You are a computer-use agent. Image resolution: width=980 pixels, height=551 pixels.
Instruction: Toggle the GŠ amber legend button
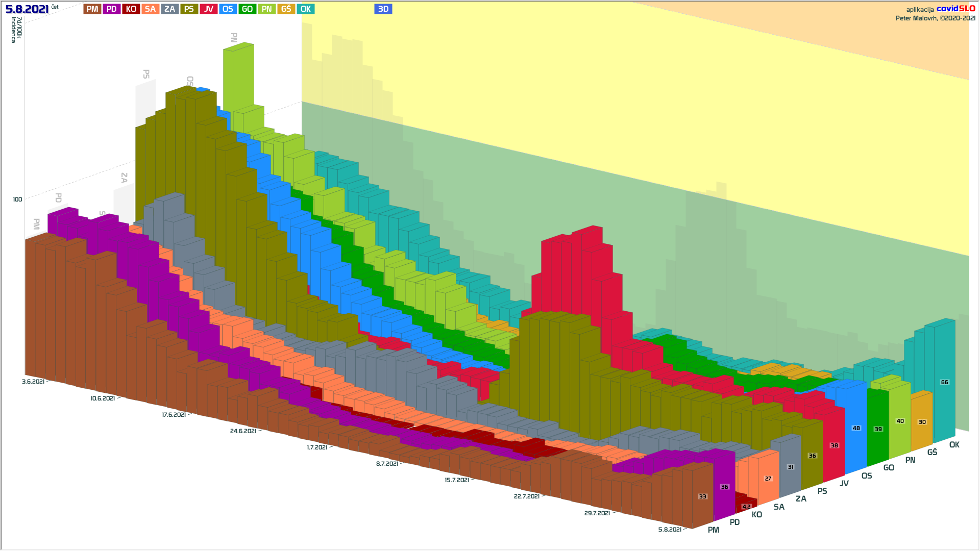point(286,9)
